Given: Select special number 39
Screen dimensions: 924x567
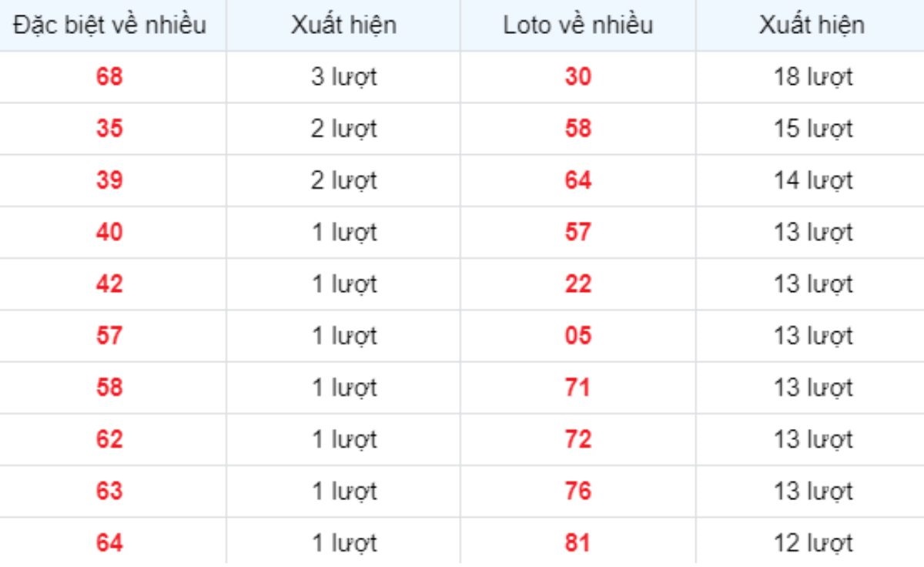Looking at the screenshot, I should [x=109, y=180].
